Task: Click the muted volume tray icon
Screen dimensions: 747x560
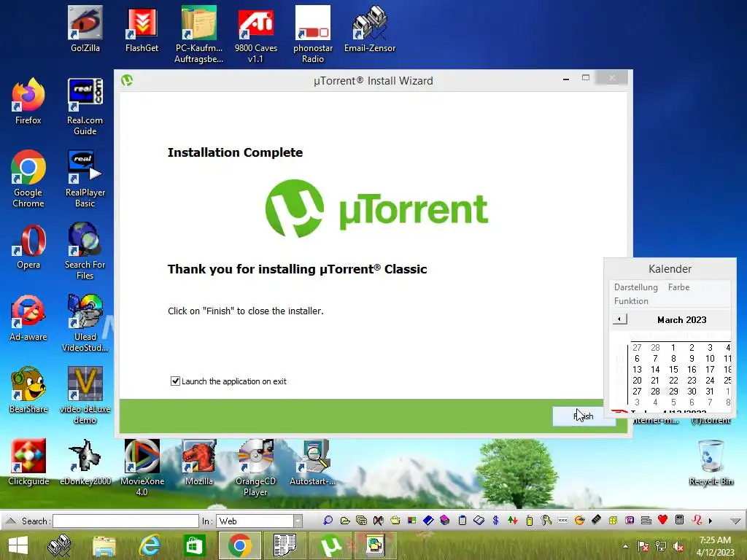Action: click(678, 546)
